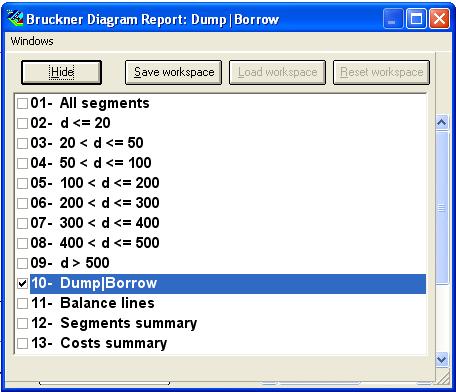
Task: Click the Hide button
Action: pos(61,72)
